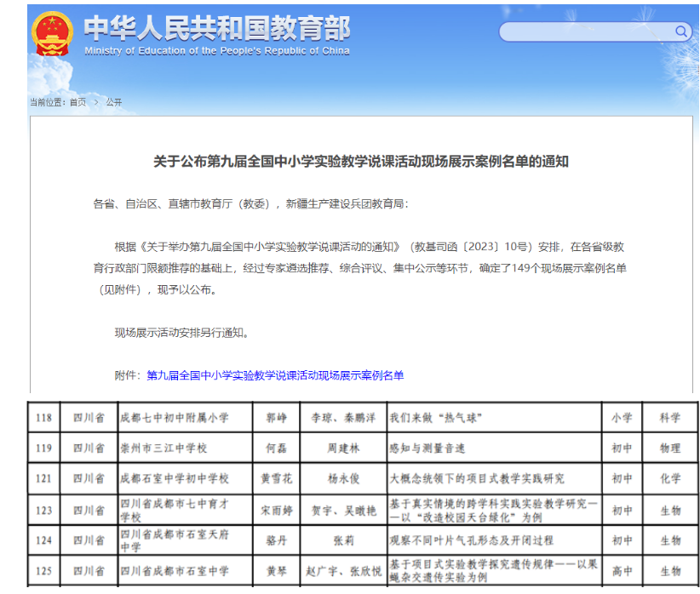Viewport: 700px width, 594px height.
Task: Open the 公开 breadcrumb link
Action: pos(114,102)
